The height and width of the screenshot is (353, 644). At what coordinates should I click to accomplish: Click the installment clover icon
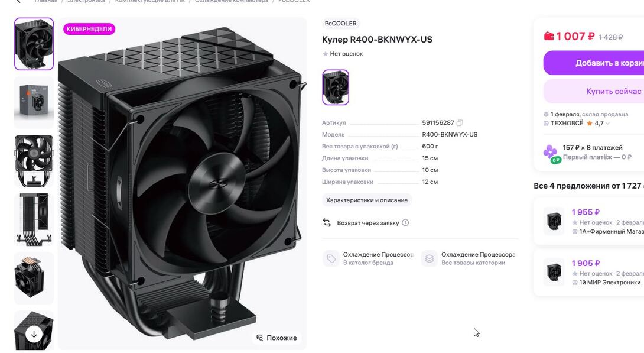(x=551, y=153)
